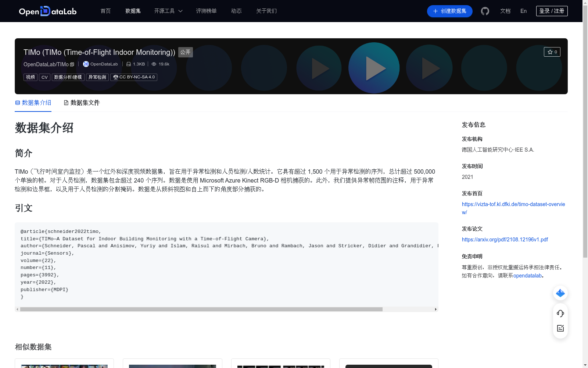Click the OpenDataLab publisher avatar
Image resolution: width=588 pixels, height=368 pixels.
click(x=86, y=64)
